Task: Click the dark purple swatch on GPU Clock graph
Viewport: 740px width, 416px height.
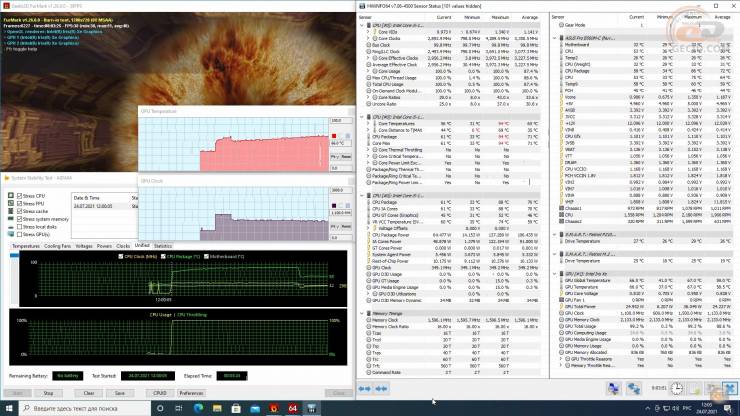Action: click(334, 206)
